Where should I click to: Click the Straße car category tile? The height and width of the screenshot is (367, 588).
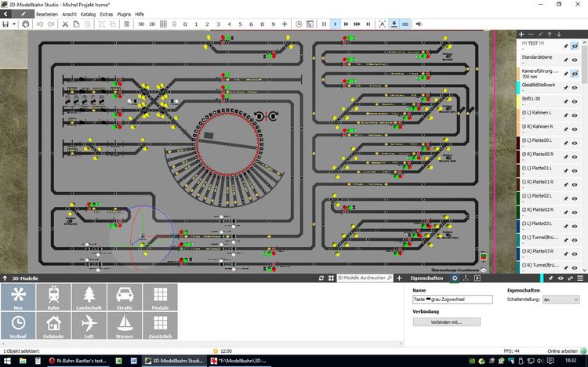pyautogui.click(x=125, y=298)
